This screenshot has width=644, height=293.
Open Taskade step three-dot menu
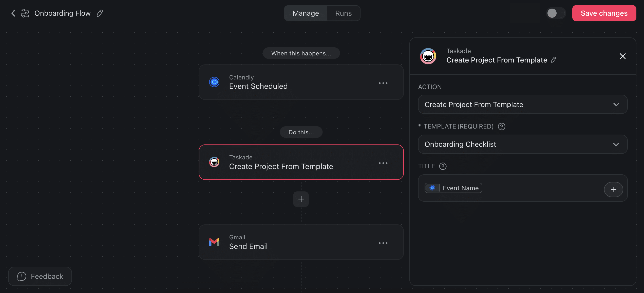point(383,163)
